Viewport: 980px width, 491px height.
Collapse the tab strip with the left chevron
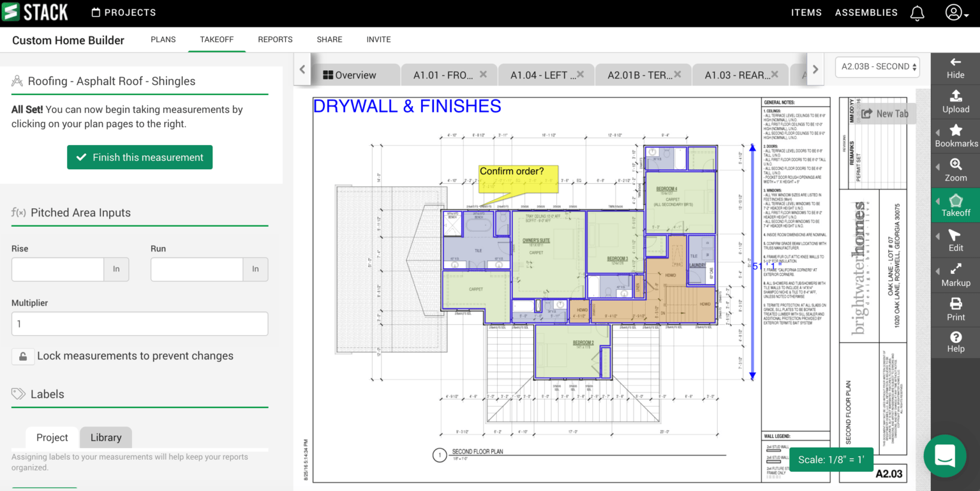coord(302,70)
